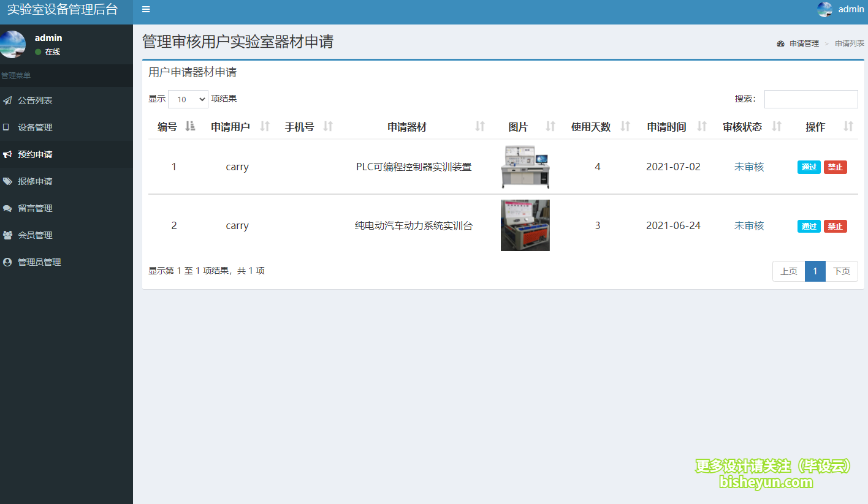Click the home icon beside 申请管理 breadcrumb
The image size is (868, 504).
tap(780, 43)
